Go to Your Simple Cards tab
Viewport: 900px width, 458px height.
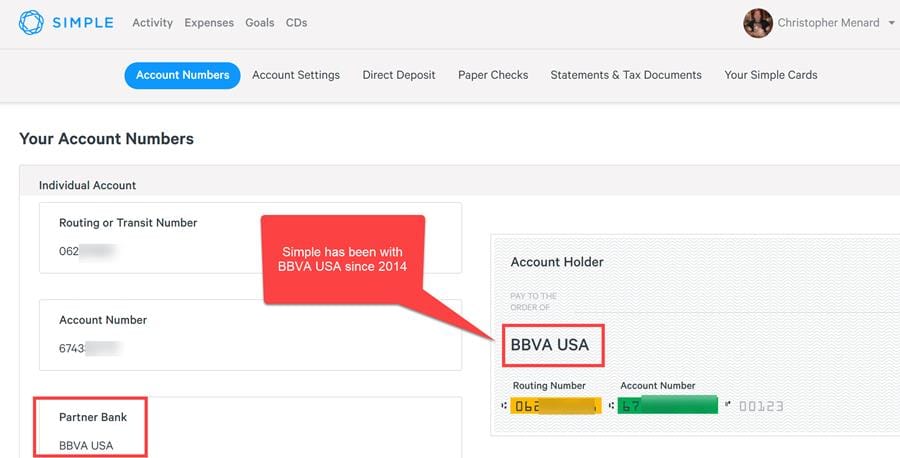(x=771, y=75)
